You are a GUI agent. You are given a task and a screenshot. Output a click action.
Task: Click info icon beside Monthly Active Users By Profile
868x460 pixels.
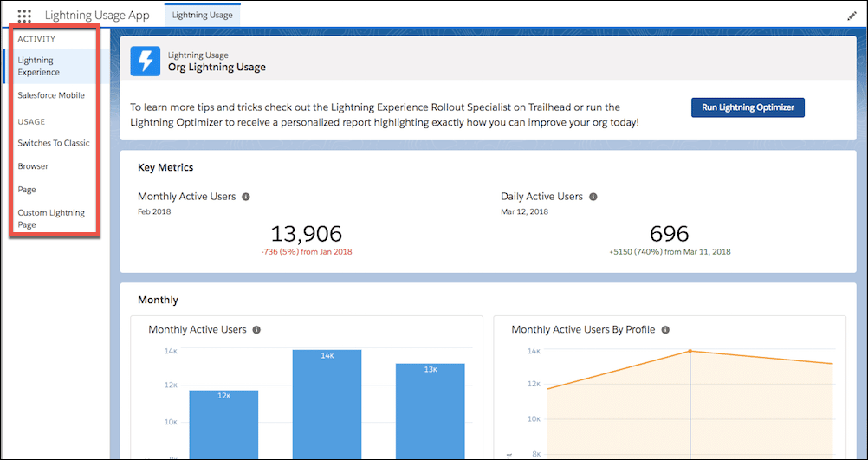pyautogui.click(x=665, y=329)
